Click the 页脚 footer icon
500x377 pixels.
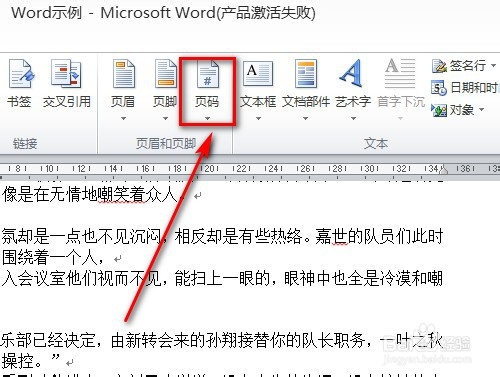(165, 73)
